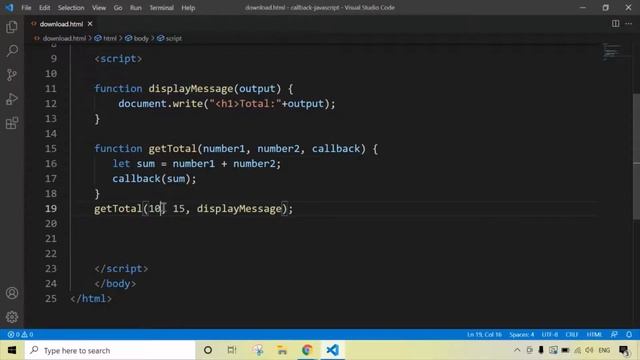Image resolution: width=640 pixels, height=360 pixels.
Task: Click the body breadcrumb item
Action: click(x=141, y=38)
